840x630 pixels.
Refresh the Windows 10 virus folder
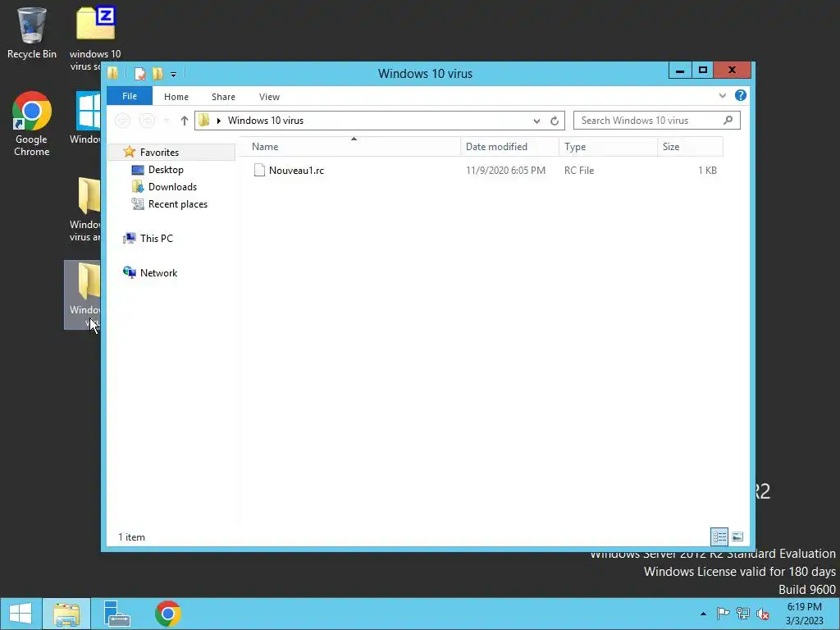pos(555,121)
